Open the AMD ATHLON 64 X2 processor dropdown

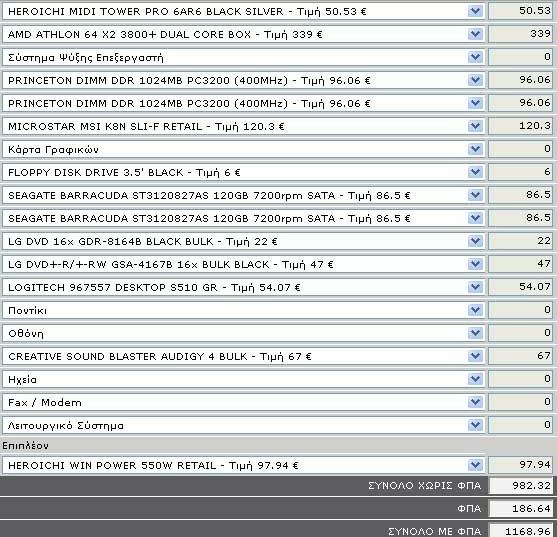click(243, 34)
